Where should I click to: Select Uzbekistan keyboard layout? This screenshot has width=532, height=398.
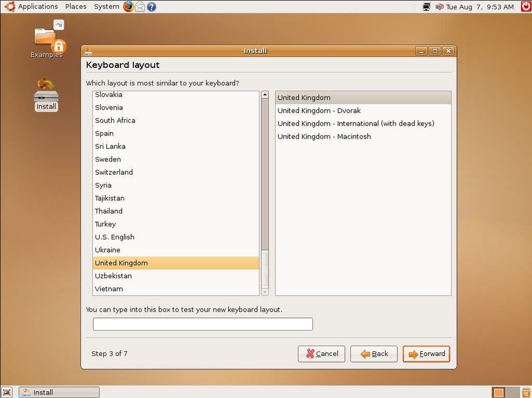(x=176, y=276)
